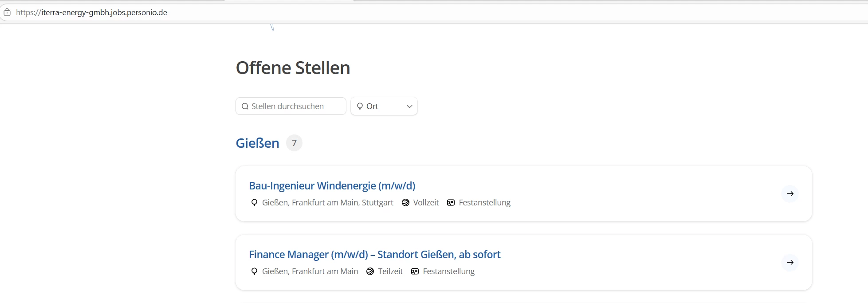The height and width of the screenshot is (303, 868).
Task: Click the job count badge showing 7
Action: click(x=294, y=143)
